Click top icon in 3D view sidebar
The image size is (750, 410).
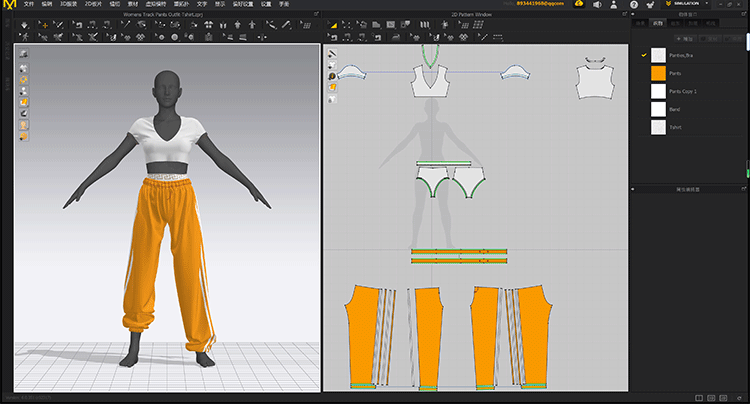22,53
